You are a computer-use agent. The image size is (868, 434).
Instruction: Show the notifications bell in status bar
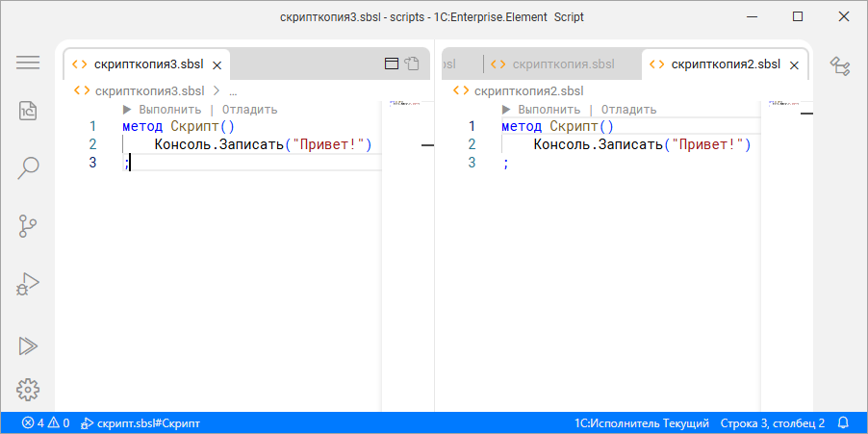point(843,422)
